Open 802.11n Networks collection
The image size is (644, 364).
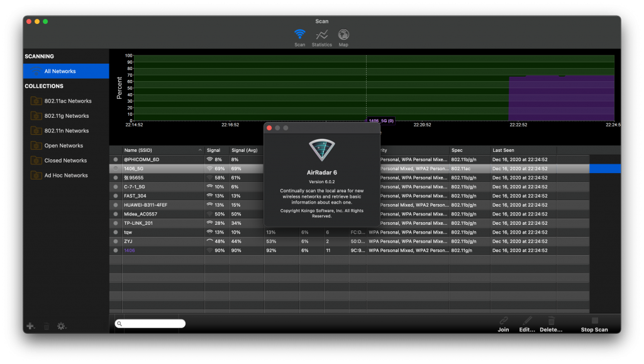pos(67,131)
